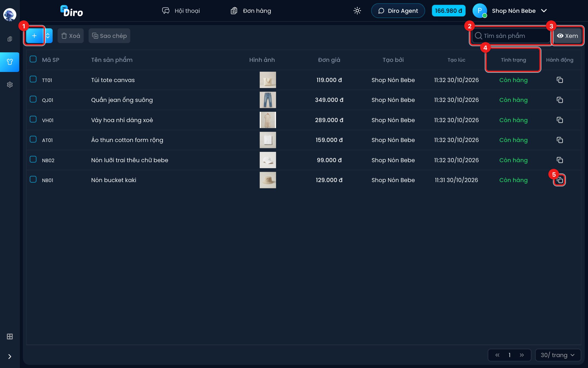This screenshot has width=588, height=368.
Task: Click the Xoá delete button
Action: coord(71,36)
